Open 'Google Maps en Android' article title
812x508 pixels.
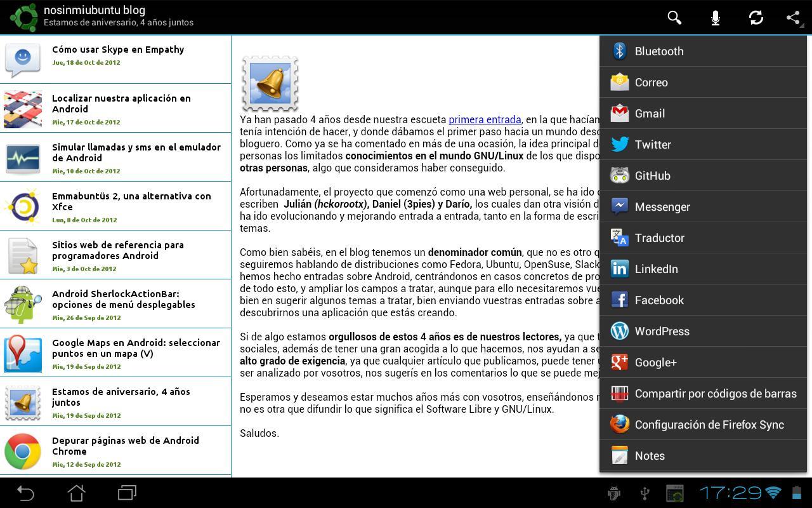tap(136, 348)
